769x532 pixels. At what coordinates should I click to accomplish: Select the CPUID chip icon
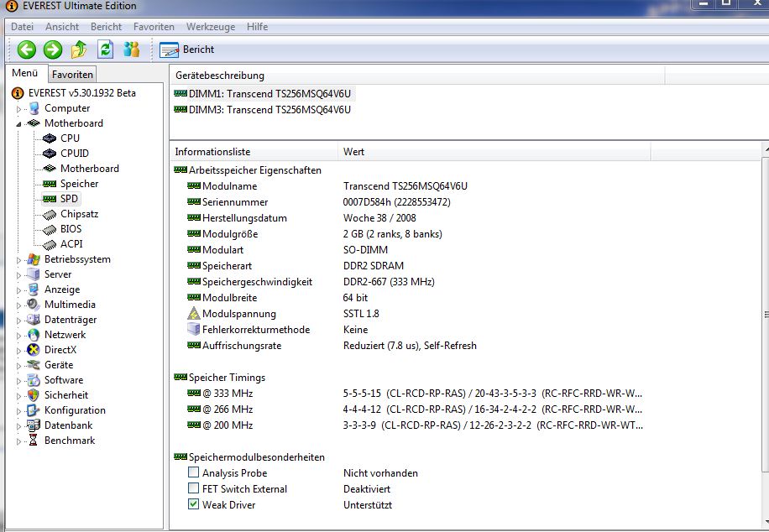click(x=50, y=154)
